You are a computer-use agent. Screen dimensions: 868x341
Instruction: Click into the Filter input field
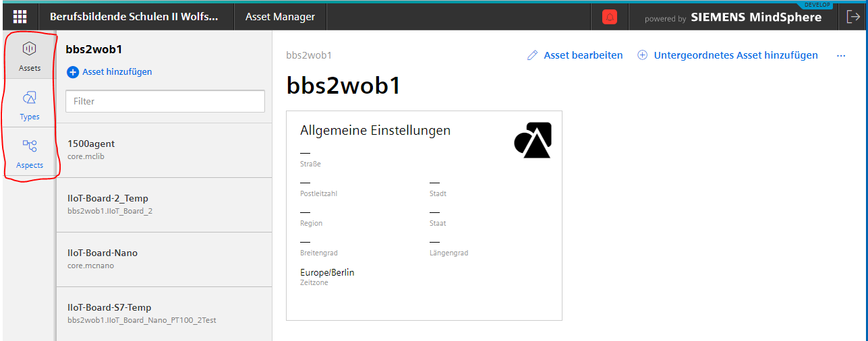click(x=165, y=101)
